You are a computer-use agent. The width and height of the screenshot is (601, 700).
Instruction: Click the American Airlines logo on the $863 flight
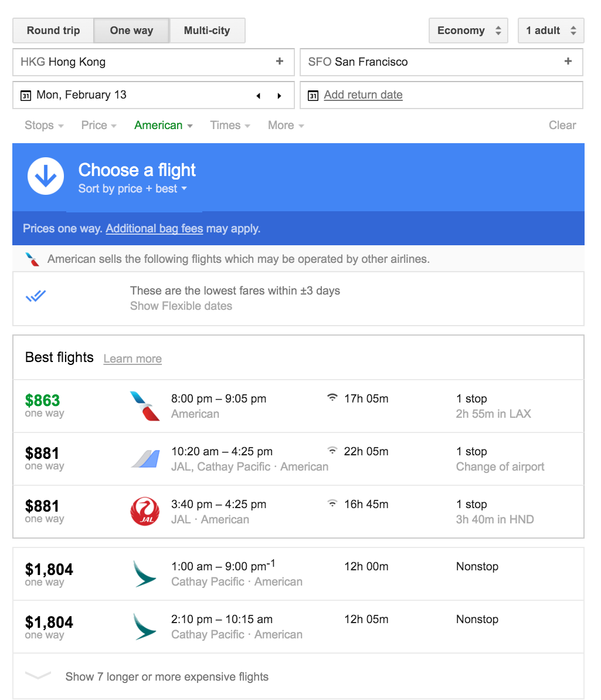pyautogui.click(x=145, y=406)
